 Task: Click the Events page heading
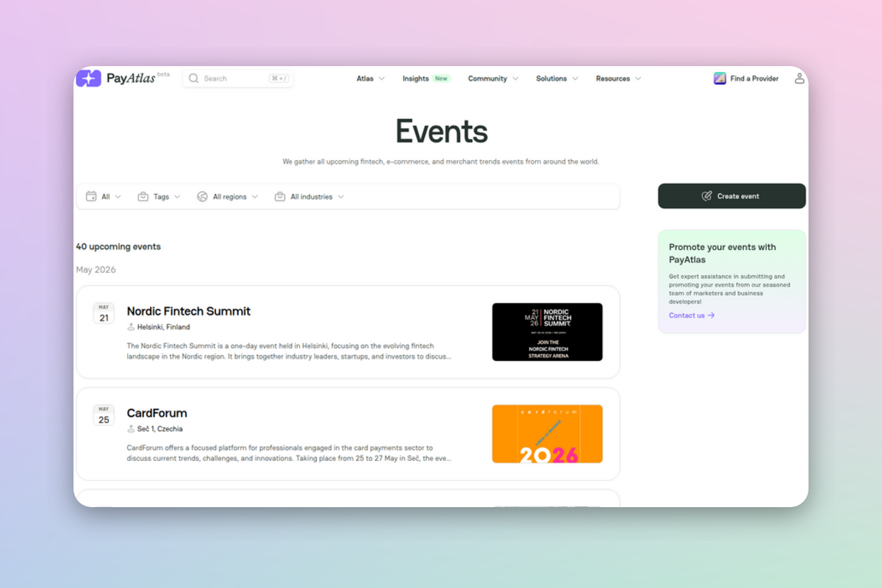tap(442, 132)
